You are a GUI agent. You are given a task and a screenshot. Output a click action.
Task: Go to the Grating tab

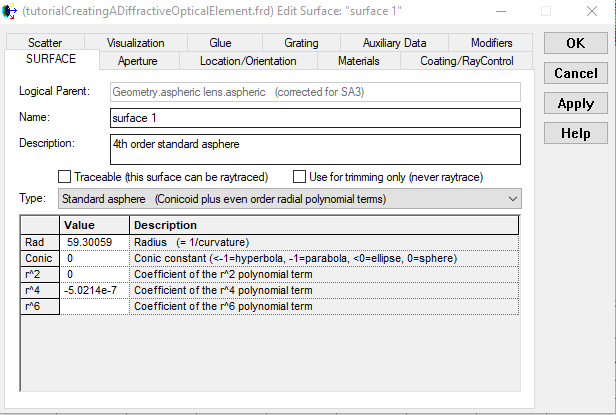pyautogui.click(x=301, y=43)
